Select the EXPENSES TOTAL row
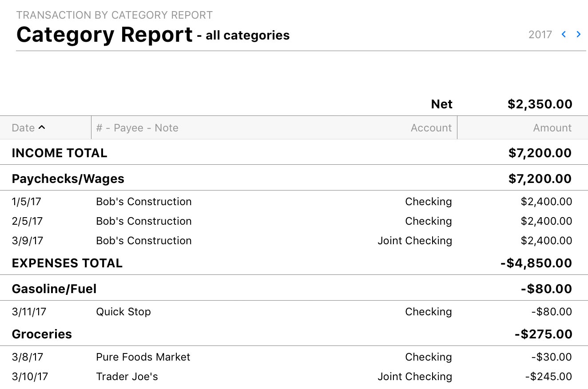Screen dimensions: 588x389 tap(67, 263)
